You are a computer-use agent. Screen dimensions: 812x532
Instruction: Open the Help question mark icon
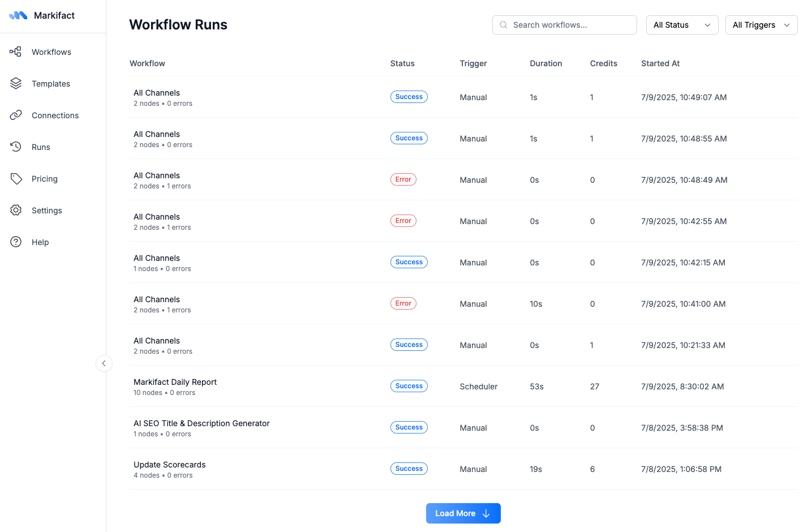16,242
